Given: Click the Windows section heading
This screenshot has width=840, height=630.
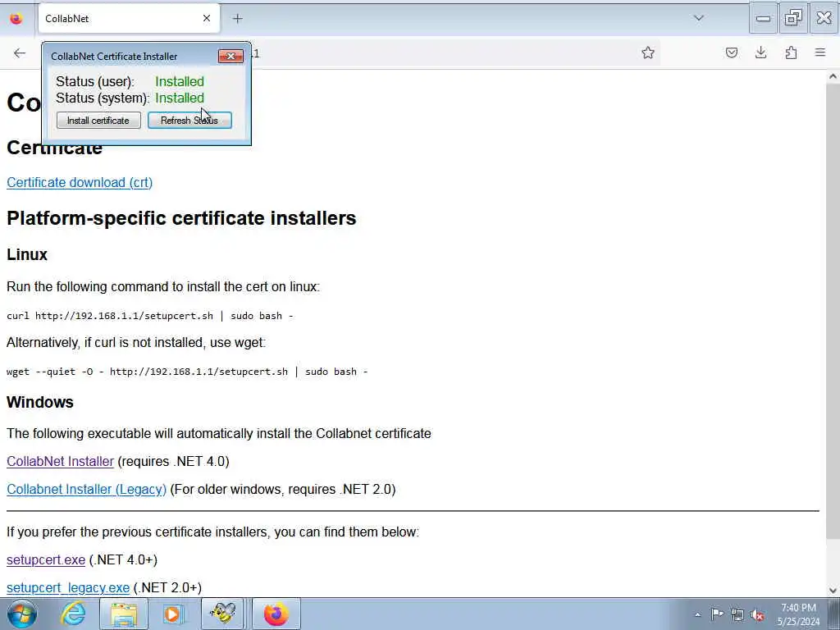Looking at the screenshot, I should (39, 402).
